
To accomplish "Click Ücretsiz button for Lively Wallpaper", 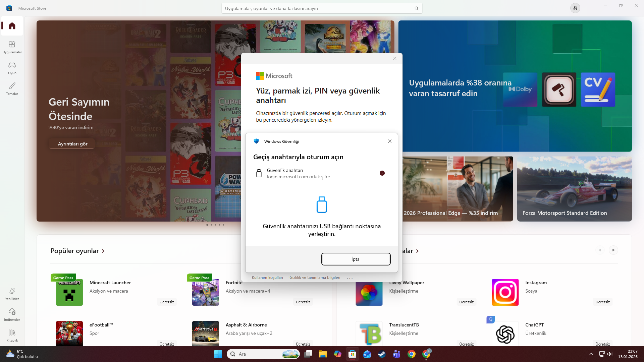I will tap(466, 302).
